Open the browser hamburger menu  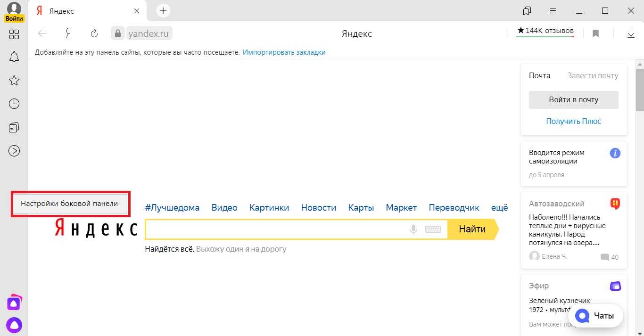click(553, 10)
